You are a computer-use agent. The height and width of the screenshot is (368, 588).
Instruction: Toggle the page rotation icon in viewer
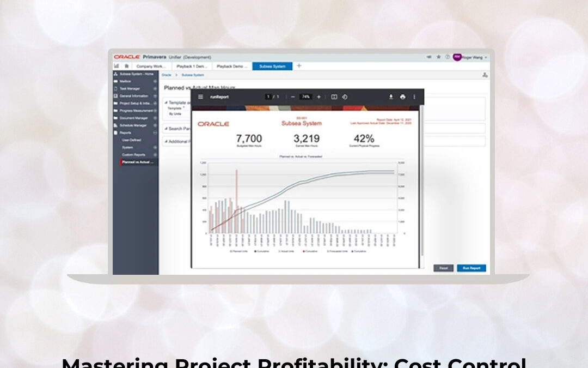coord(345,97)
